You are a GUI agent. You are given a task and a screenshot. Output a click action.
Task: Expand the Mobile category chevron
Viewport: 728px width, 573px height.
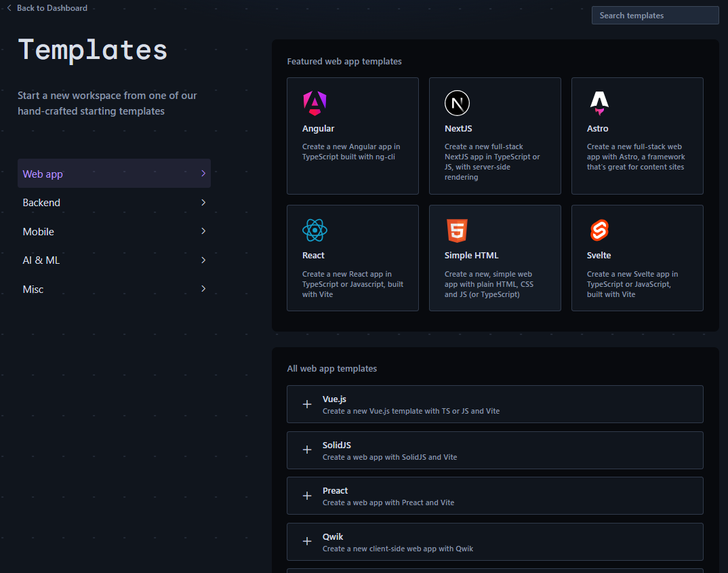[x=203, y=231]
